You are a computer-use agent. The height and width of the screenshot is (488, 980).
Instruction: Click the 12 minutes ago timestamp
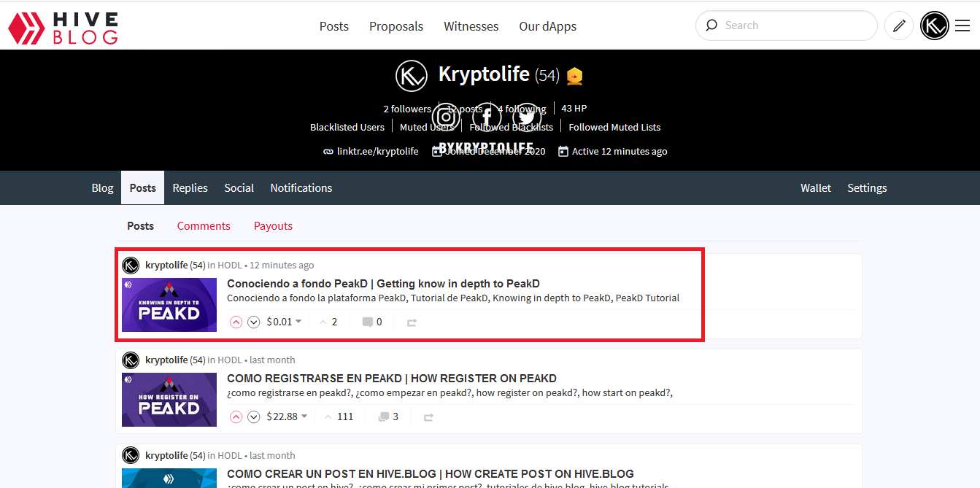tap(282, 265)
